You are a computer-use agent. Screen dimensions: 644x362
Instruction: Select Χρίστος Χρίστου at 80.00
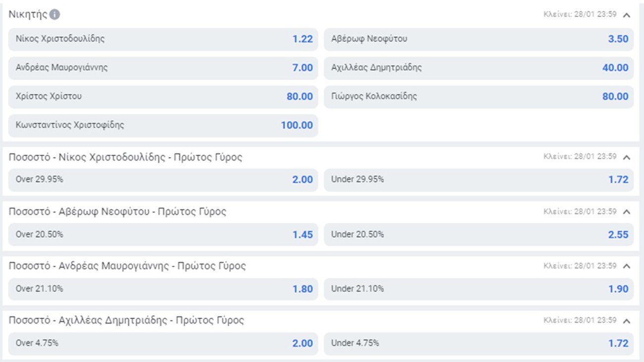(163, 97)
